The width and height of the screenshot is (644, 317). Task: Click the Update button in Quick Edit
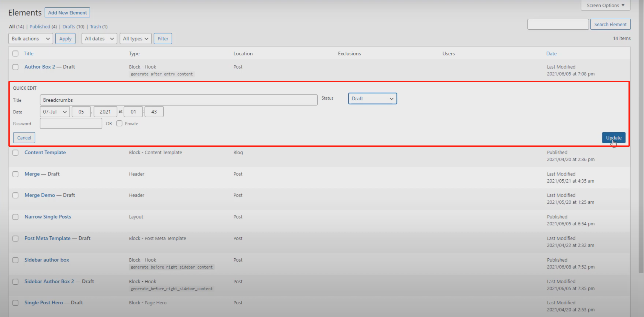click(x=614, y=138)
